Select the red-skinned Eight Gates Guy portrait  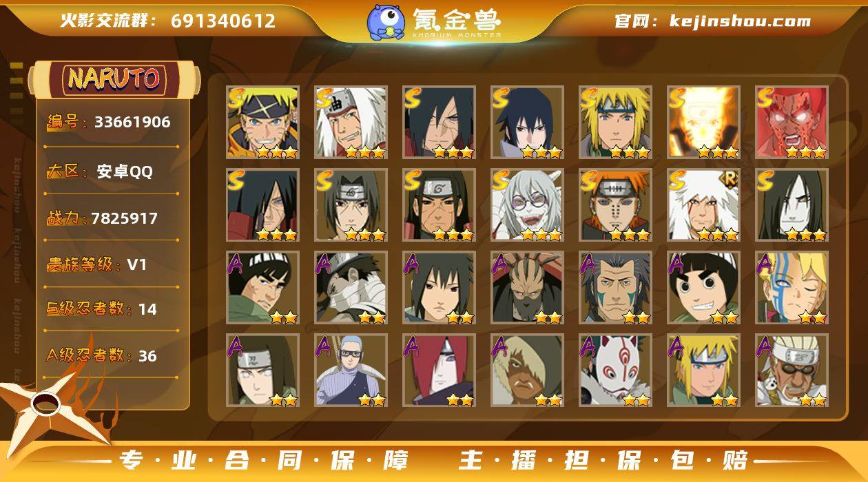792,122
